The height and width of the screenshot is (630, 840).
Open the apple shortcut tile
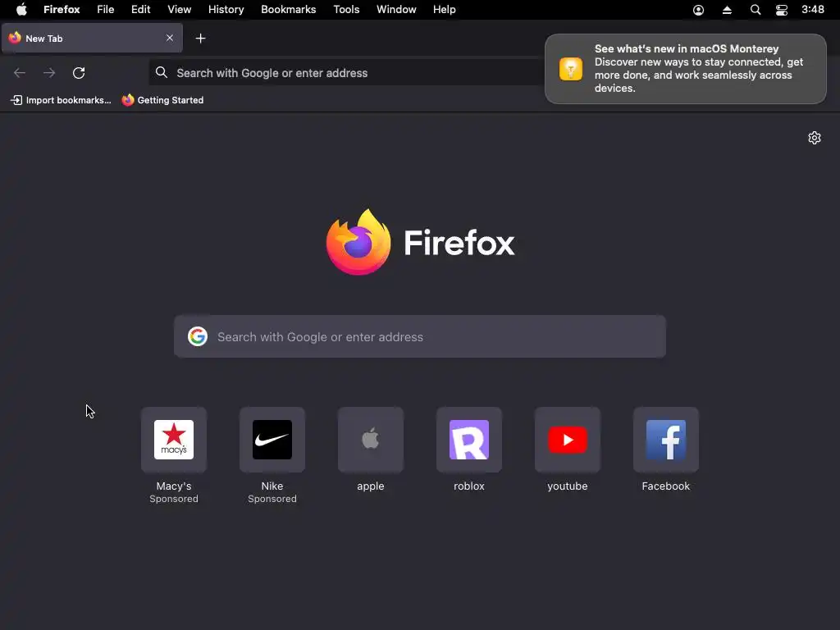pyautogui.click(x=371, y=440)
